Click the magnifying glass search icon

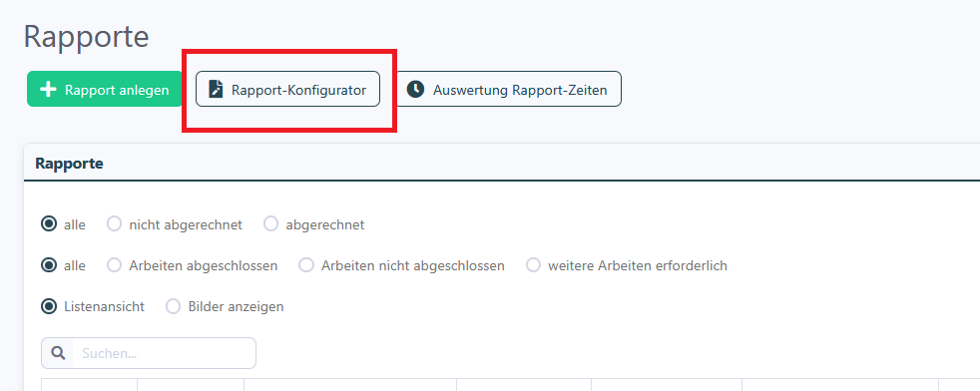pyautogui.click(x=58, y=353)
